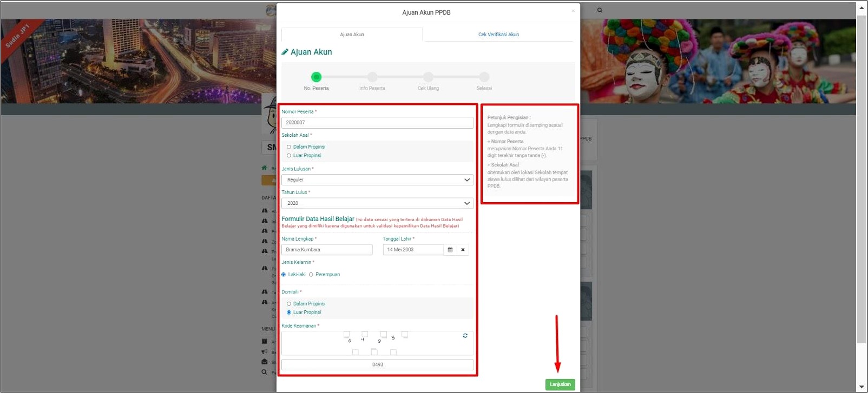Click the captcha answer field containing 0493
This screenshot has width=868, height=393.
[377, 365]
